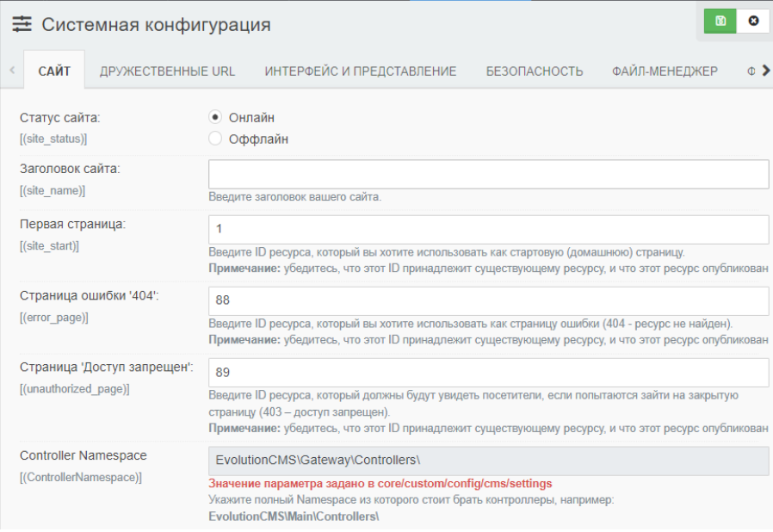The image size is (773, 532).
Task: Click the Статус сайта label
Action: click(x=60, y=117)
